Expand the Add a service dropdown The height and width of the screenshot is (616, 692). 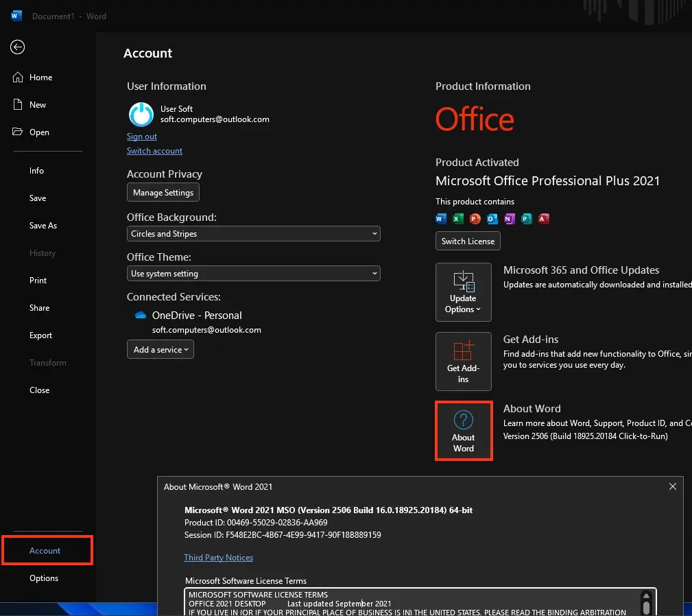point(160,350)
